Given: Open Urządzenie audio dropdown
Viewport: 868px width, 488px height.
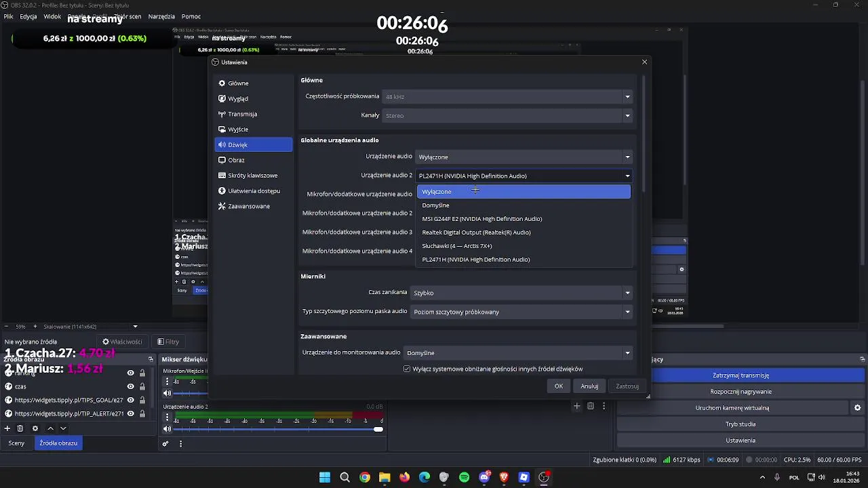Looking at the screenshot, I should pyautogui.click(x=524, y=157).
